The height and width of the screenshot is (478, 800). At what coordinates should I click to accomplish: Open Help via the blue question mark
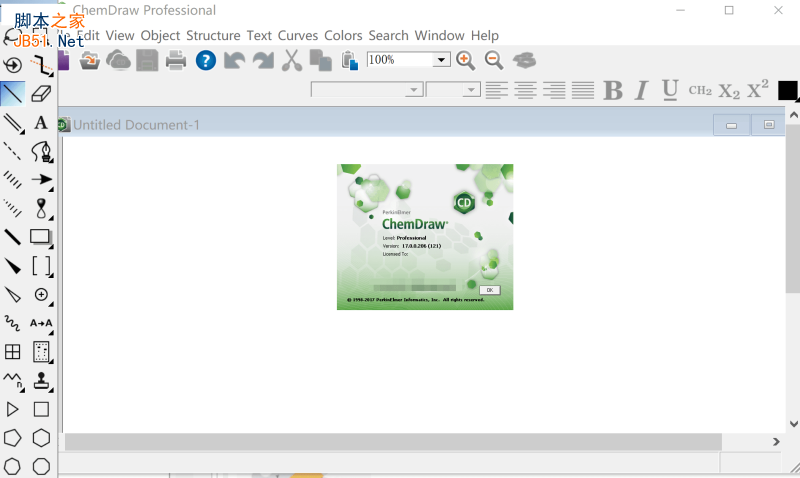206,60
